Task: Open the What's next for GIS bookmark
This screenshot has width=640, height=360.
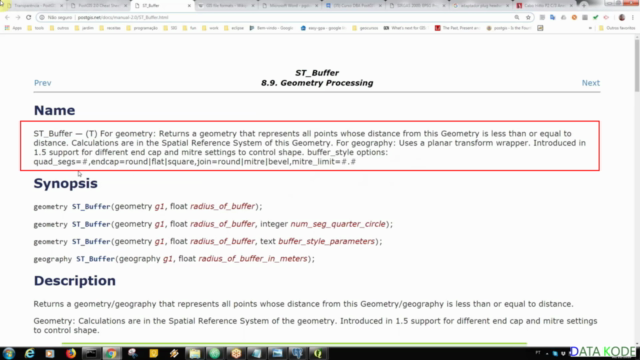Action: [x=405, y=28]
